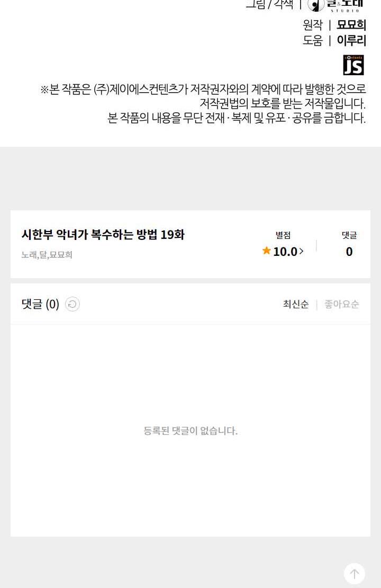Click episode title 시한부 악녀가 복수하는 방법 19화
Image resolution: width=381 pixels, height=588 pixels.
pyautogui.click(x=103, y=235)
